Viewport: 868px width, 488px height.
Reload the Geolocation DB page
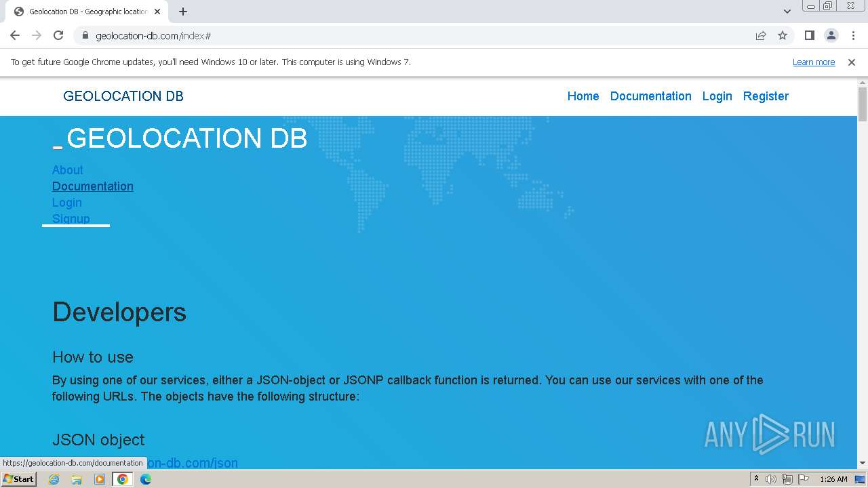point(58,35)
